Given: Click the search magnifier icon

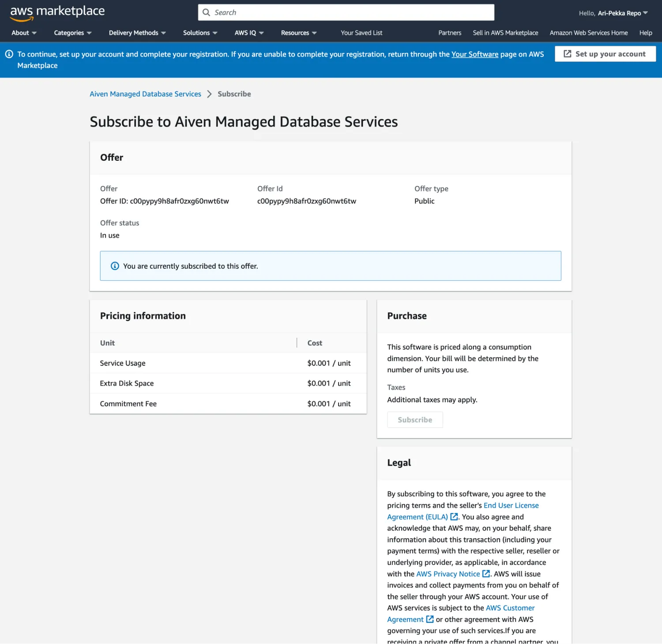Looking at the screenshot, I should (206, 12).
